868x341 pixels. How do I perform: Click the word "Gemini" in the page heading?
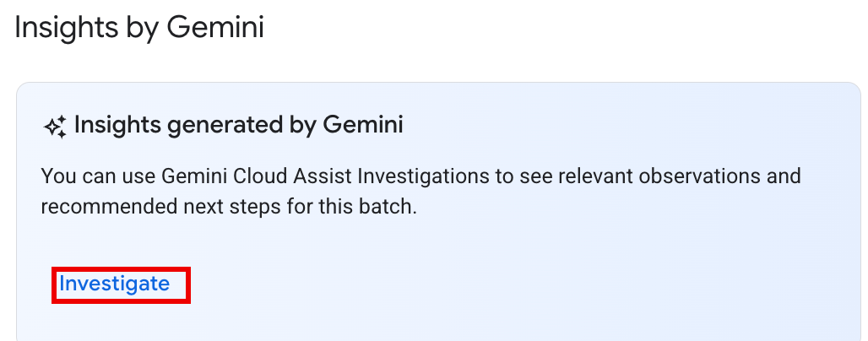[215, 27]
